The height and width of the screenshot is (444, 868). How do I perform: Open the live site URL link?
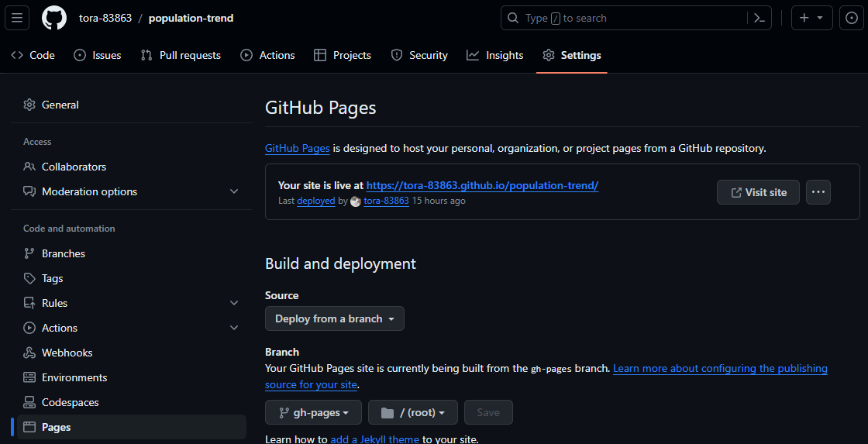pos(483,185)
